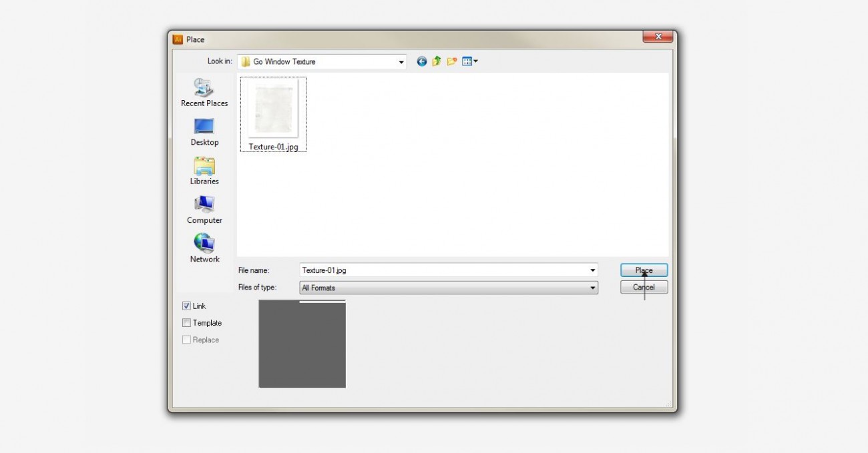Open Network location in the sidebar
This screenshot has height=453, width=868.
[x=204, y=249]
